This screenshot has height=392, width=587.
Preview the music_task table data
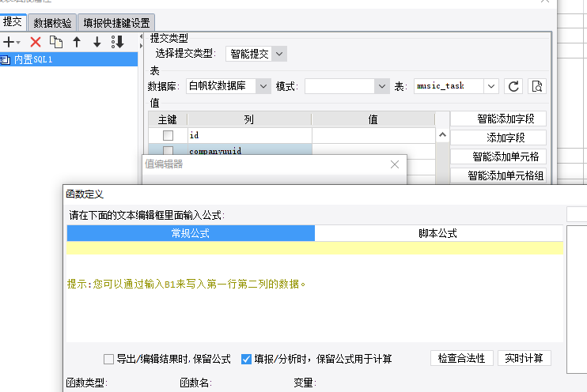537,86
